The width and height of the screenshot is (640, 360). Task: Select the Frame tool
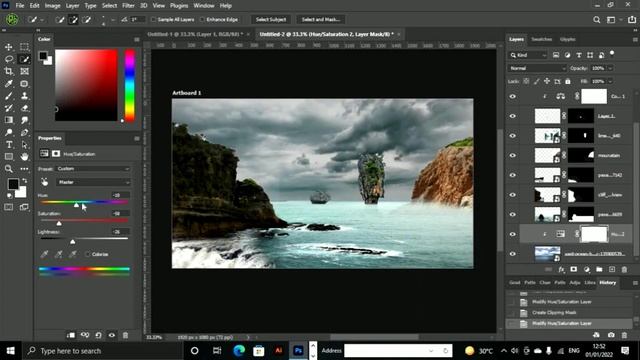[24, 71]
